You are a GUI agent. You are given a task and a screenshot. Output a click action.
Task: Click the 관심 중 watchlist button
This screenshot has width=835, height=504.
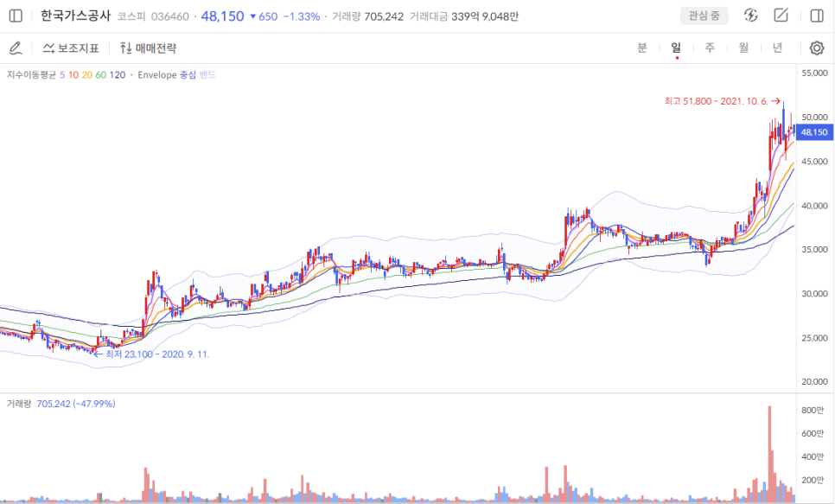point(704,16)
